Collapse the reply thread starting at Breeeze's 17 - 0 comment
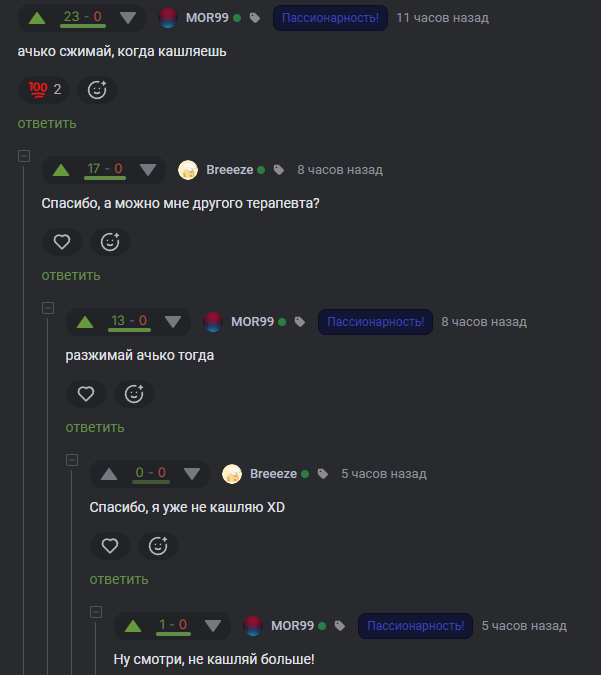Image resolution: width=601 pixels, height=675 pixels. [x=24, y=156]
